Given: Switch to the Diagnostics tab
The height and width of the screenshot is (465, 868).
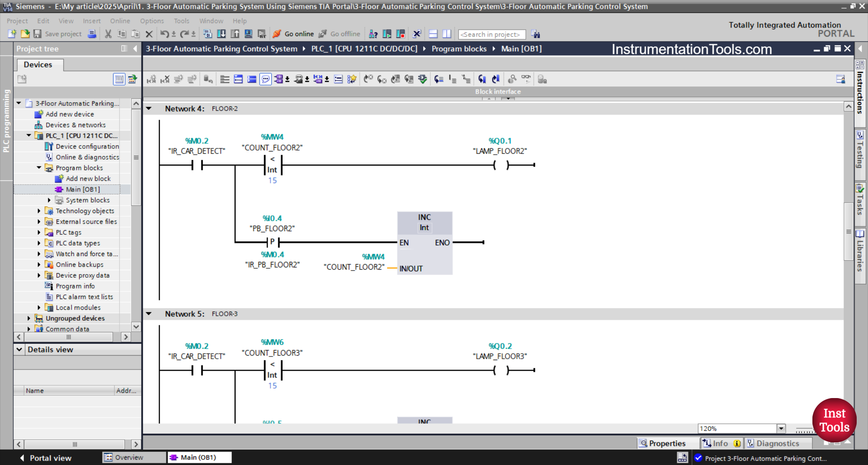Looking at the screenshot, I should pos(778,443).
